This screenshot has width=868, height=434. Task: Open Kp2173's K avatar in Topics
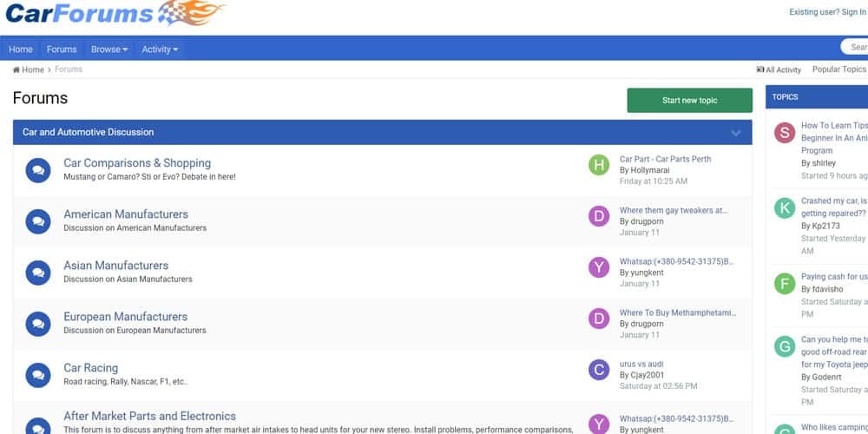point(785,208)
